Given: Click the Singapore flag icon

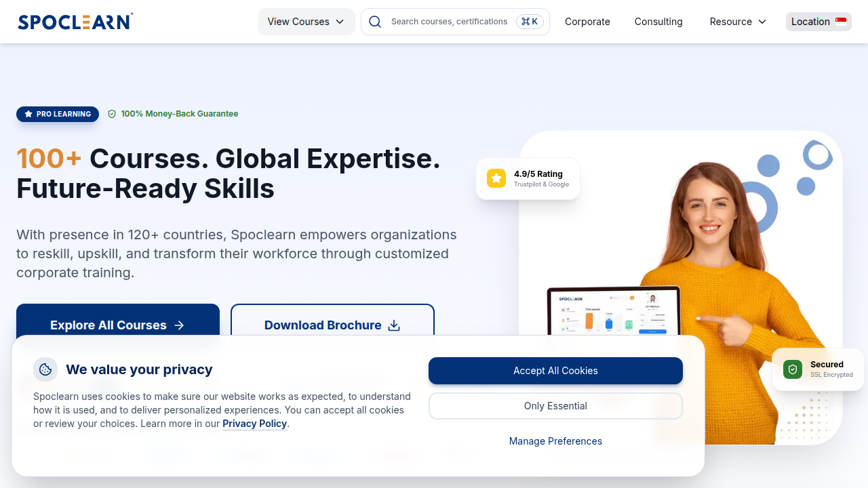Looking at the screenshot, I should coord(841,21).
